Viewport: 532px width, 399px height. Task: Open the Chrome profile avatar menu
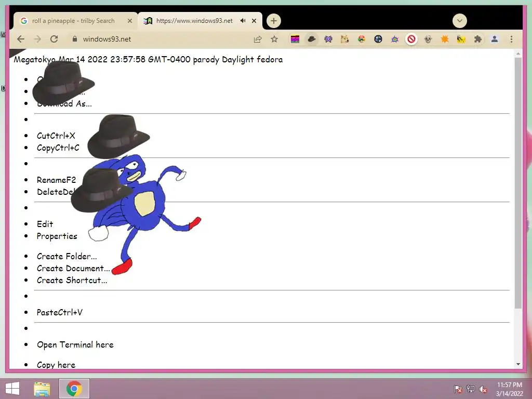click(495, 39)
